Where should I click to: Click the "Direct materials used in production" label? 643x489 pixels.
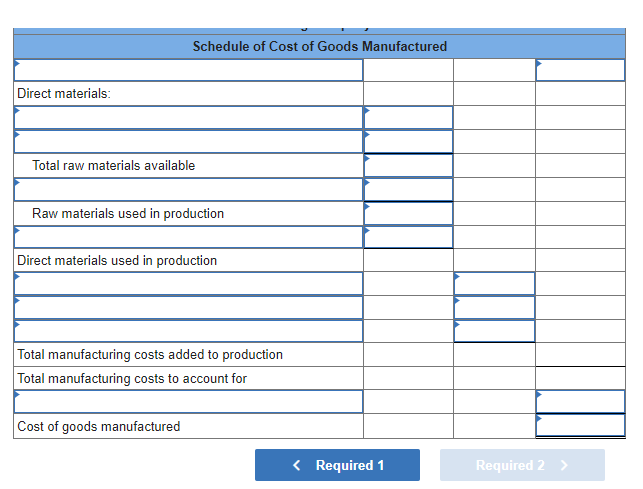117,260
